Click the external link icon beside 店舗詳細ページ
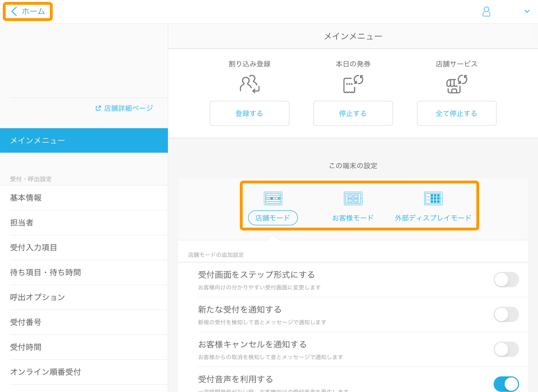538x392 pixels. (98, 108)
